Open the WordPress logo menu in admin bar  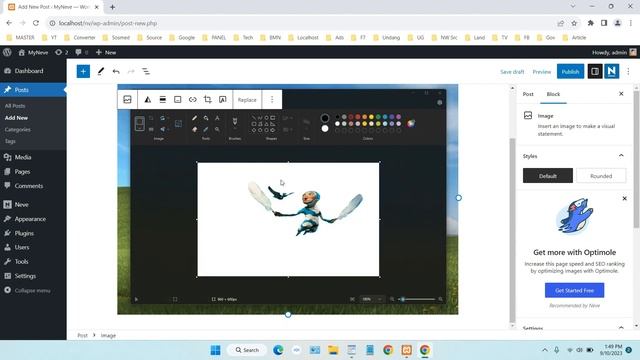(7, 52)
